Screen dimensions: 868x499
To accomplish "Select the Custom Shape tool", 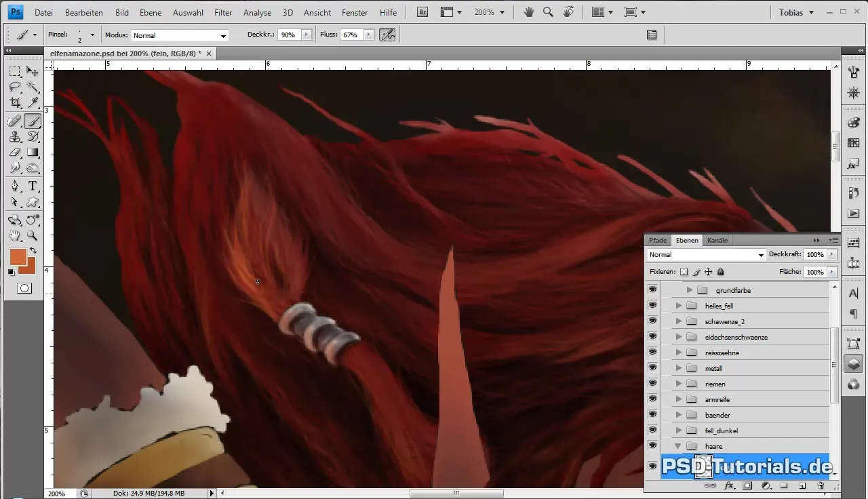I will pos(32,202).
